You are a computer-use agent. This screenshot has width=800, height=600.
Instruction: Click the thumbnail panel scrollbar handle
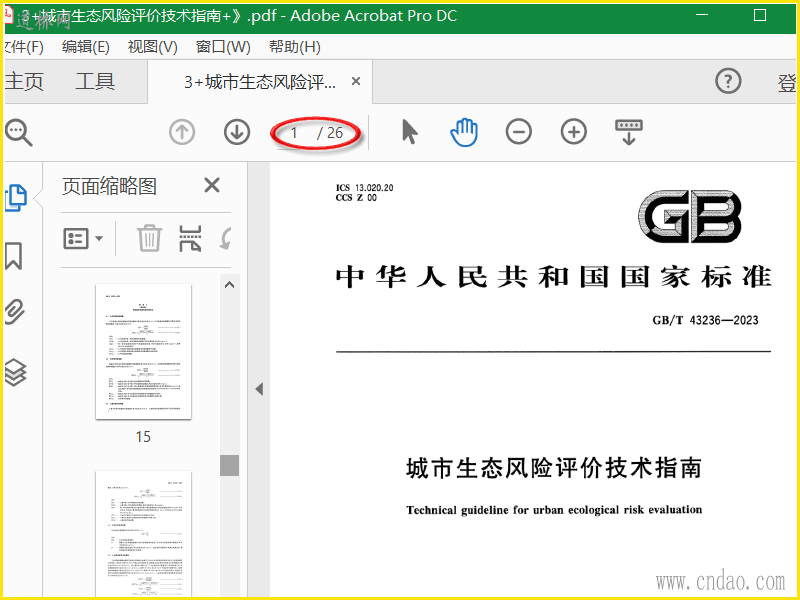pos(230,465)
